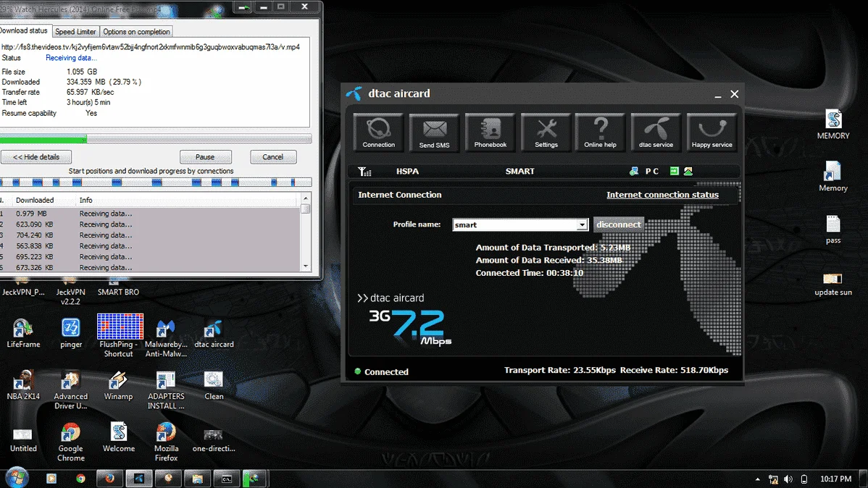The width and height of the screenshot is (868, 488).
Task: Select connection row with 704.240 KB
Action: (x=150, y=235)
